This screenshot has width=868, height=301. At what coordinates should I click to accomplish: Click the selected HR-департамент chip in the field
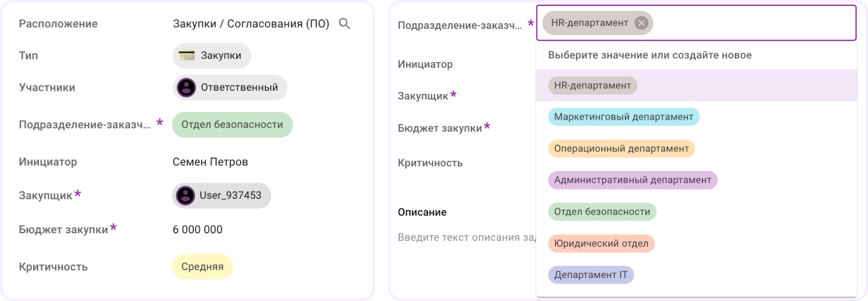pyautogui.click(x=589, y=23)
